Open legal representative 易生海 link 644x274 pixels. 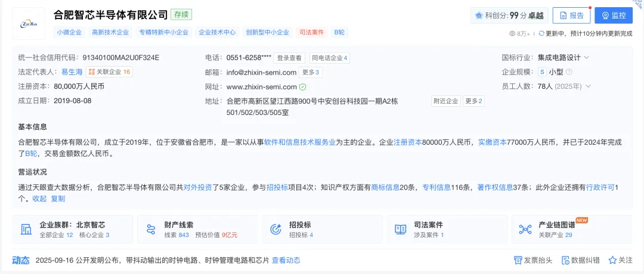point(72,72)
